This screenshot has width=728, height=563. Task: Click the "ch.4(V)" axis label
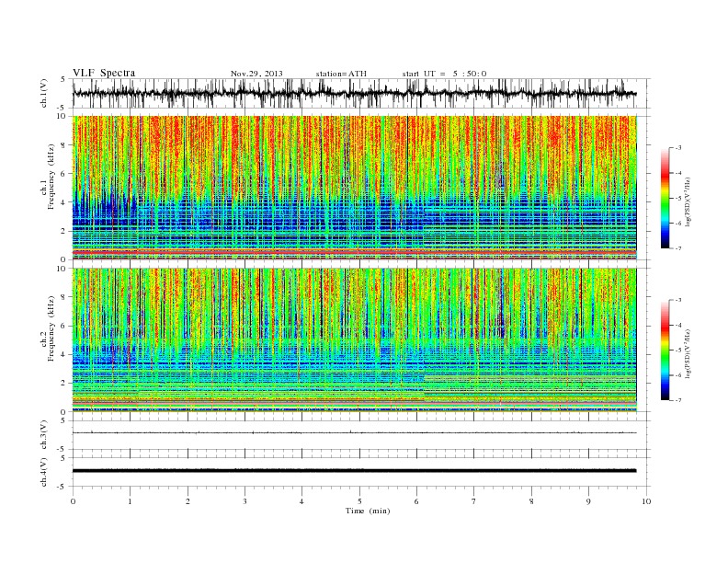(44, 472)
